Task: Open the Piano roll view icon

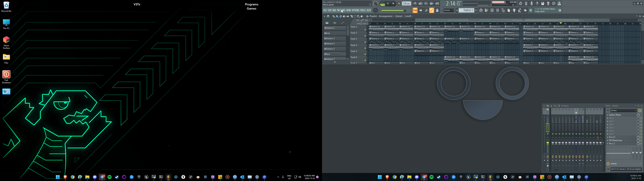Action: click(x=487, y=10)
